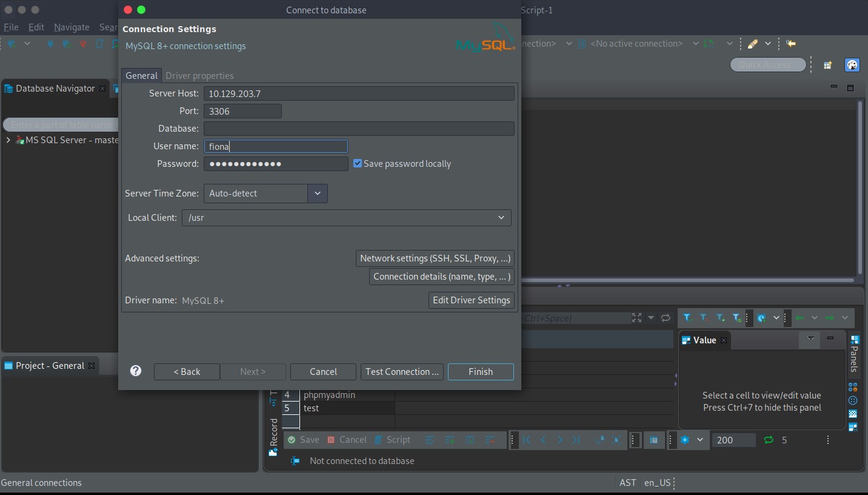Open Network settings (SSH, SSL, Proxy)
Image resolution: width=868 pixels, height=495 pixels.
pos(435,258)
